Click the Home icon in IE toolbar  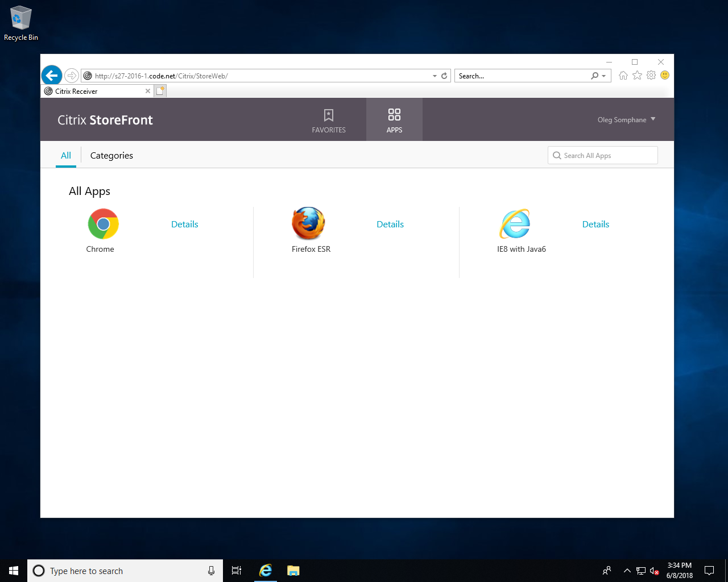click(623, 75)
